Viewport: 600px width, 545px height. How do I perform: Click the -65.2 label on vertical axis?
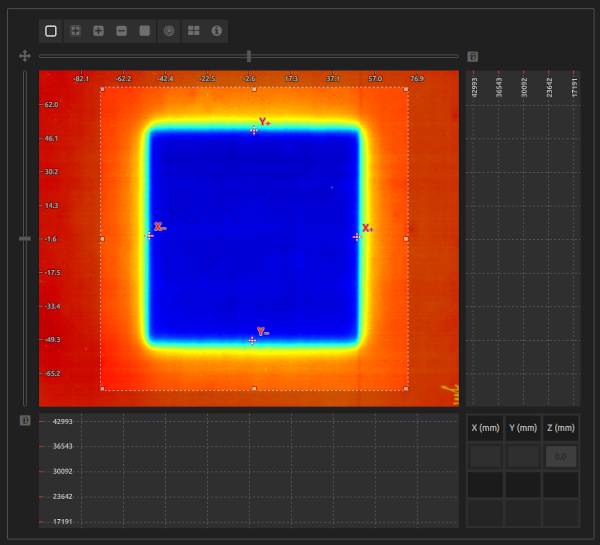tap(52, 373)
